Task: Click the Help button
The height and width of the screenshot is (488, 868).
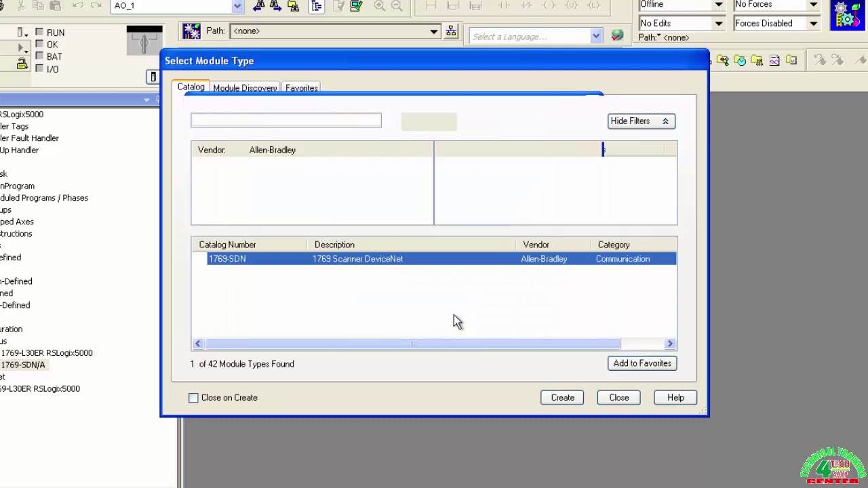Action: pos(675,398)
